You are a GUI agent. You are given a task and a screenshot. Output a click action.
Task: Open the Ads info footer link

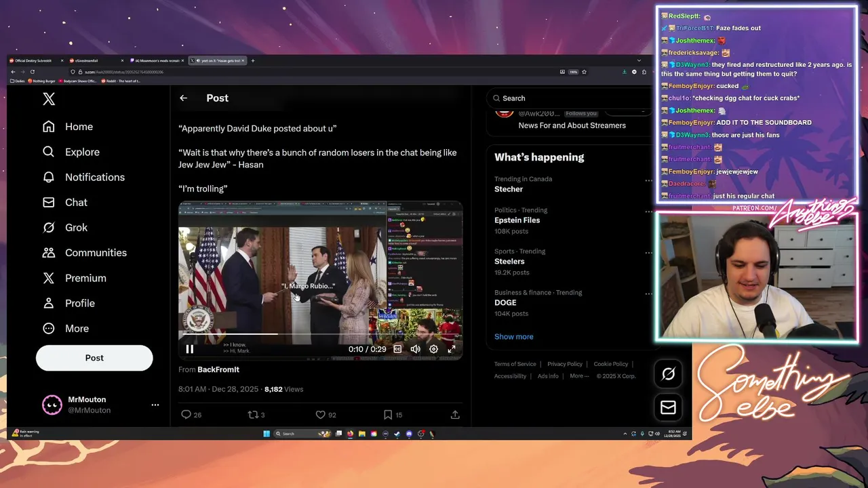(x=548, y=376)
